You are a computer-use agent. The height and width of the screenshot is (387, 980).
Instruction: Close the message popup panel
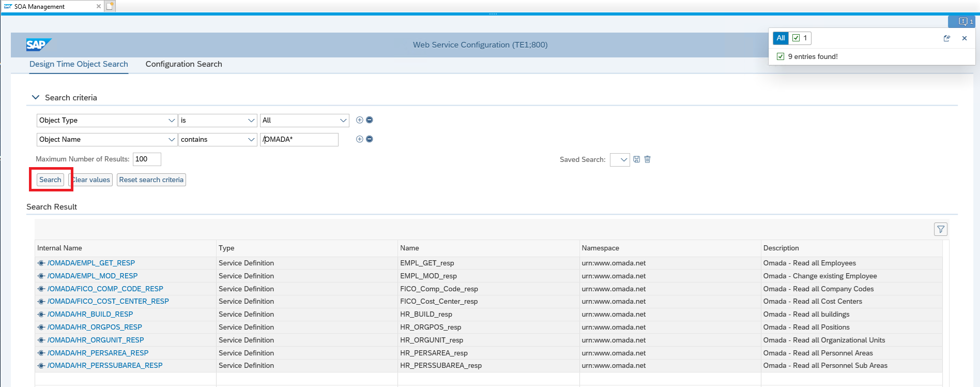click(x=964, y=38)
